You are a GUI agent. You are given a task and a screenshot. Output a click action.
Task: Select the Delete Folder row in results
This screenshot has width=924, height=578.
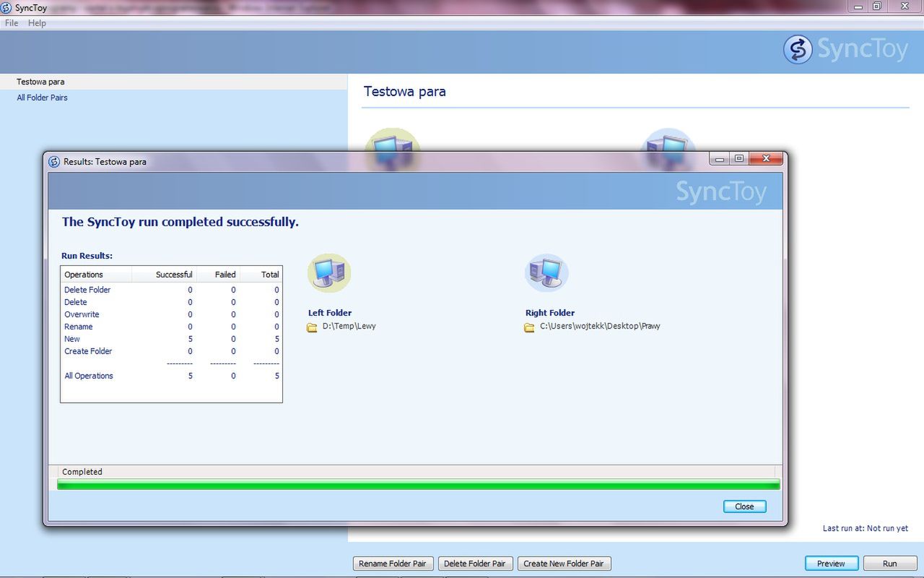[171, 290]
